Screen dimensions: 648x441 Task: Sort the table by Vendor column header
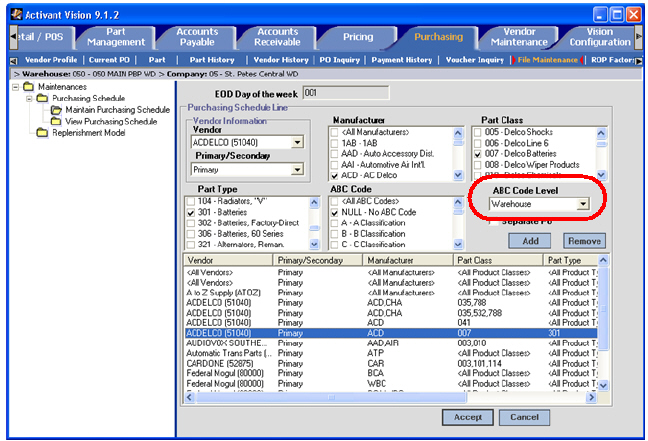coord(228,260)
